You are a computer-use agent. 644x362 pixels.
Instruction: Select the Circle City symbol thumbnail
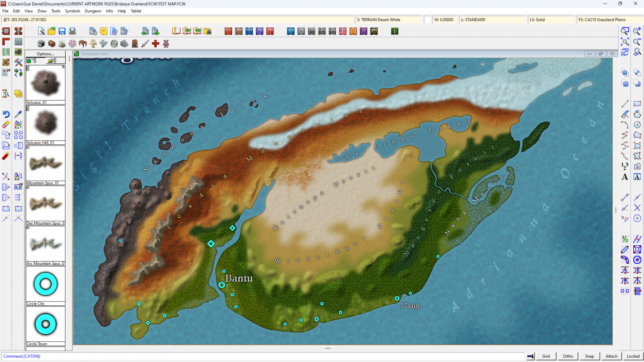click(46, 284)
